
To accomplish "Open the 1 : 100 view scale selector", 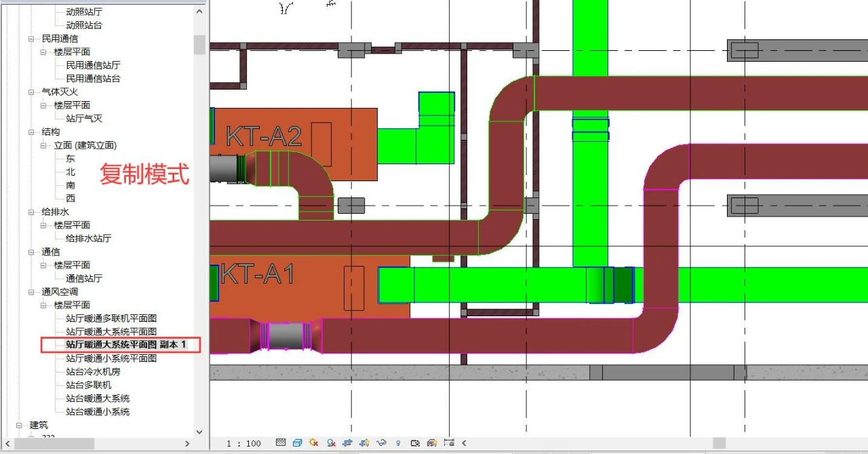I will coord(243,443).
